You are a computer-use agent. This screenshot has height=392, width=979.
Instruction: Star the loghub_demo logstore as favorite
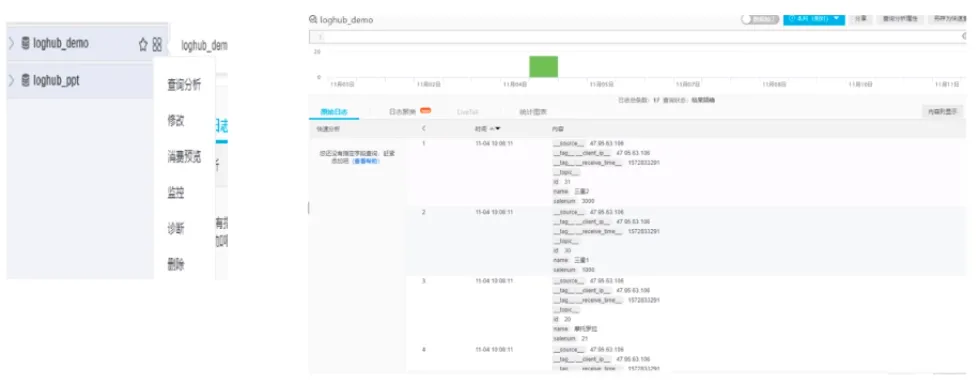(143, 44)
